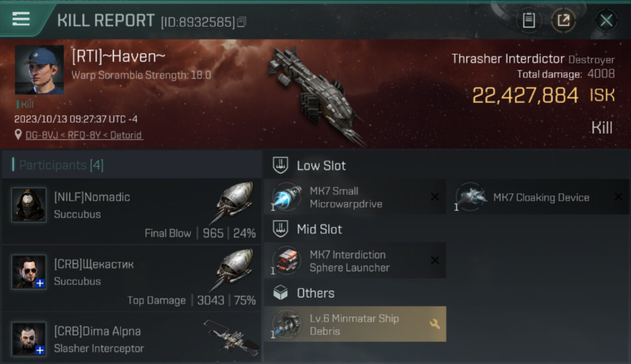Copy the kill report ID icon
The image size is (631, 364).
point(242,22)
